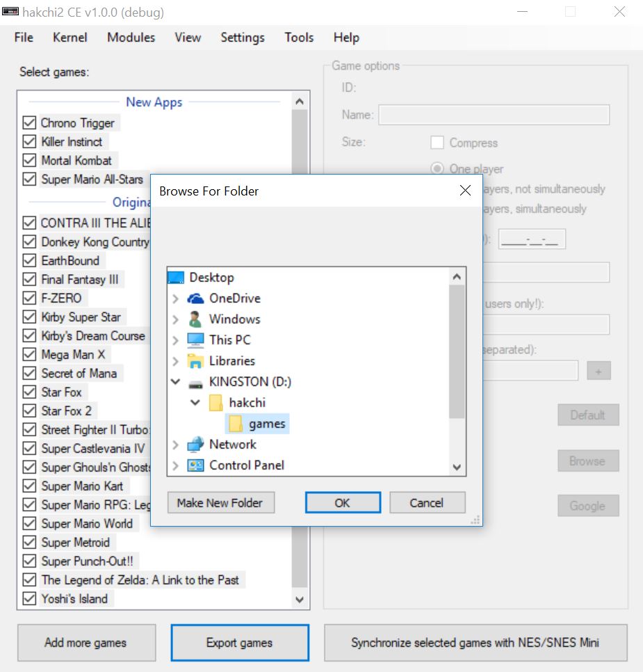
Task: Select Kirby Super Star in the list
Action: 81,317
